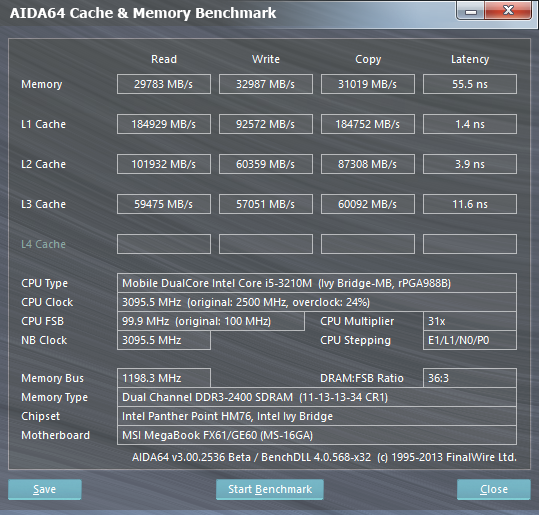The height and width of the screenshot is (515, 539).
Task: Click the red X window close icon
Action: click(508, 11)
